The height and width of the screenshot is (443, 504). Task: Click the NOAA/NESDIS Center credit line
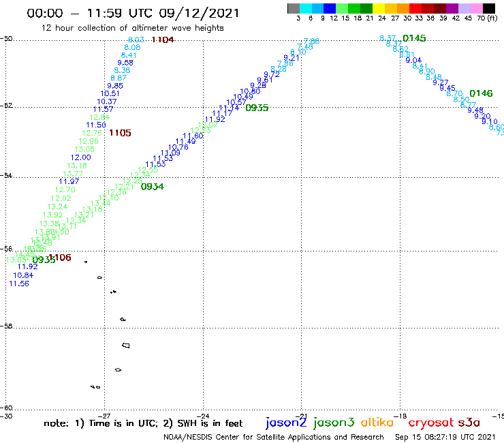(274, 438)
